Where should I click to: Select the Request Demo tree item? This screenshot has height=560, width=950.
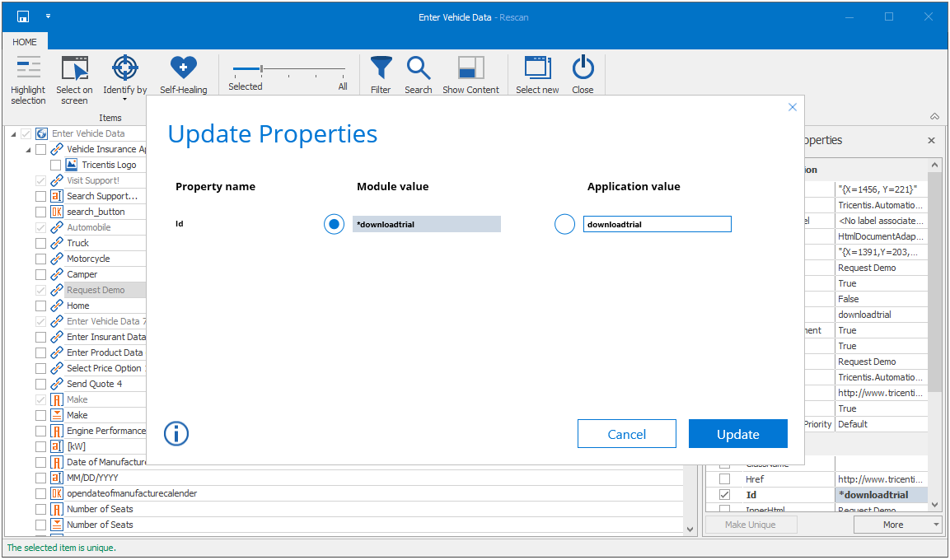pyautogui.click(x=96, y=290)
